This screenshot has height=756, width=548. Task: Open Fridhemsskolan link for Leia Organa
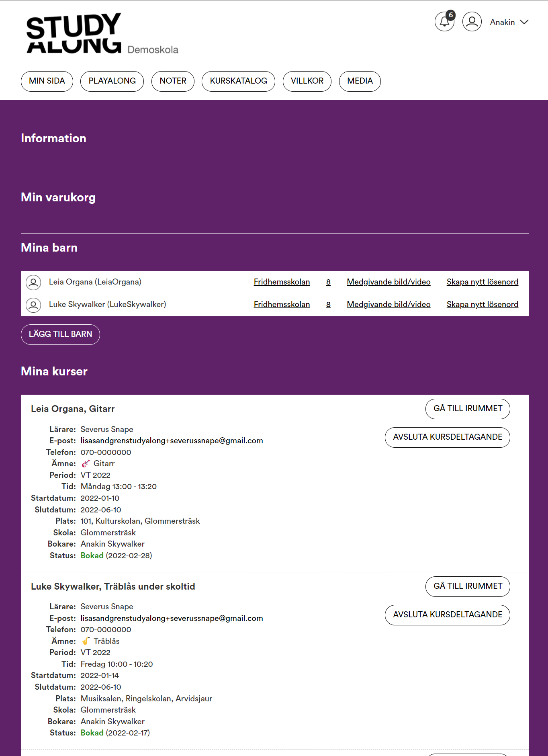pyautogui.click(x=282, y=282)
